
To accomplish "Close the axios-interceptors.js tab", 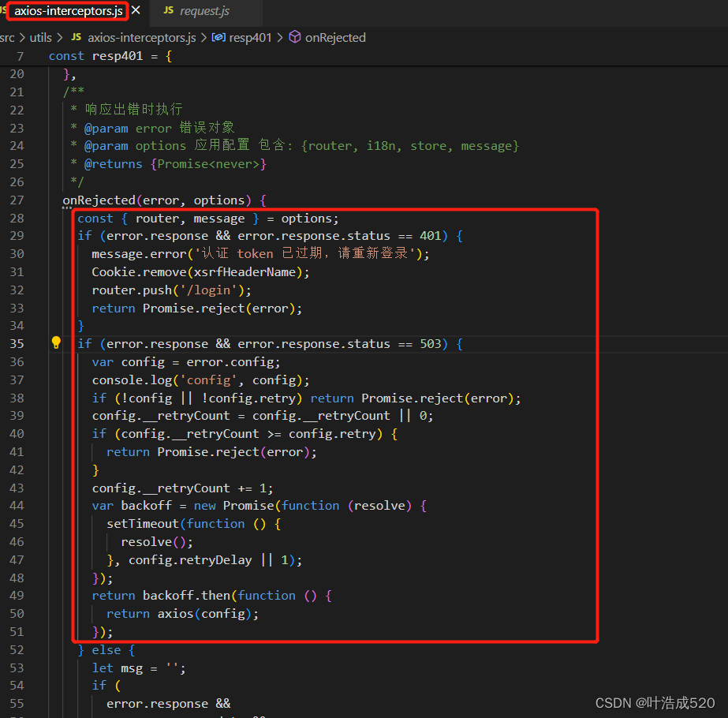I will click(136, 10).
